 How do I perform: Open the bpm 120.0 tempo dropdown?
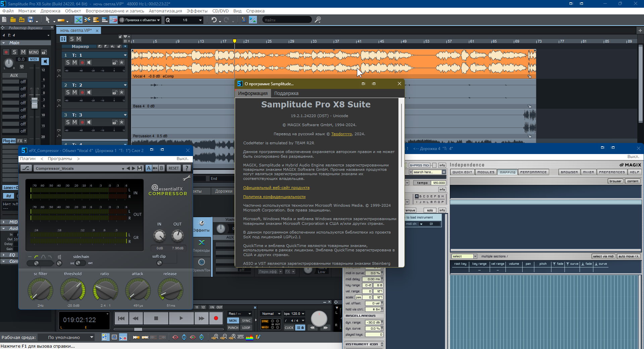pyautogui.click(x=294, y=313)
